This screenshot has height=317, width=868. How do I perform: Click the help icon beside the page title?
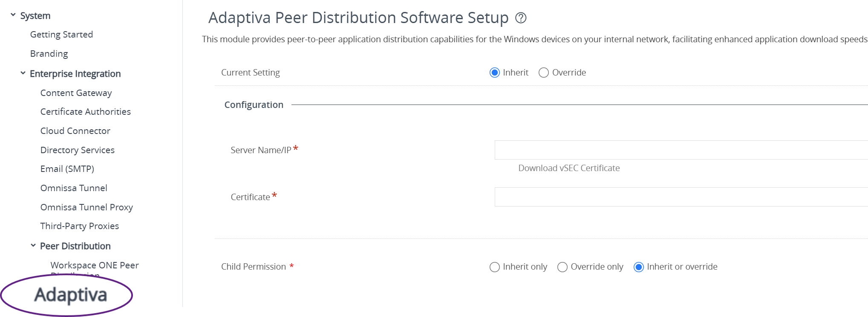[521, 18]
